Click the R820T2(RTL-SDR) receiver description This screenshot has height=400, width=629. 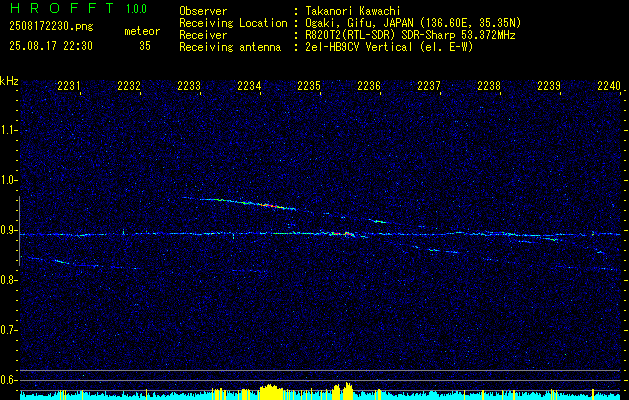coord(410,35)
